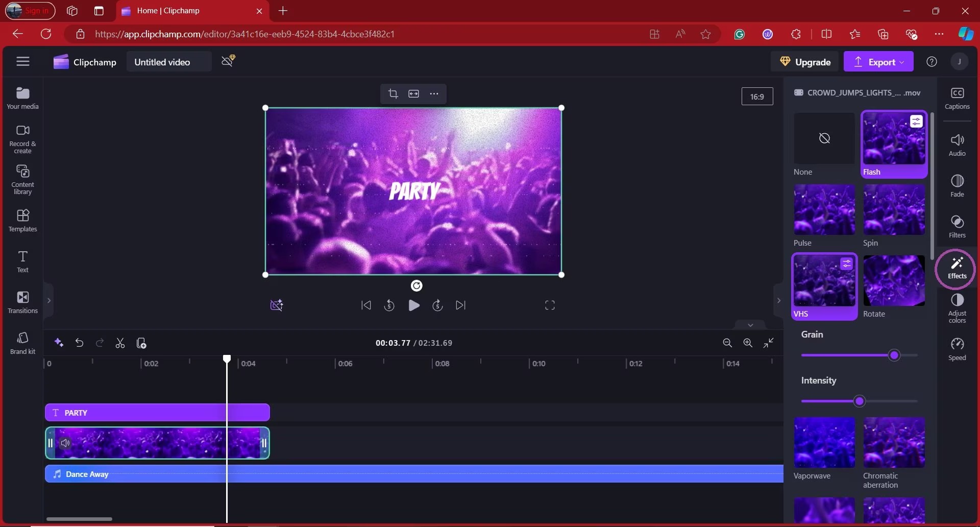Click the cloud sync status icon
The width and height of the screenshot is (980, 527).
click(x=228, y=61)
